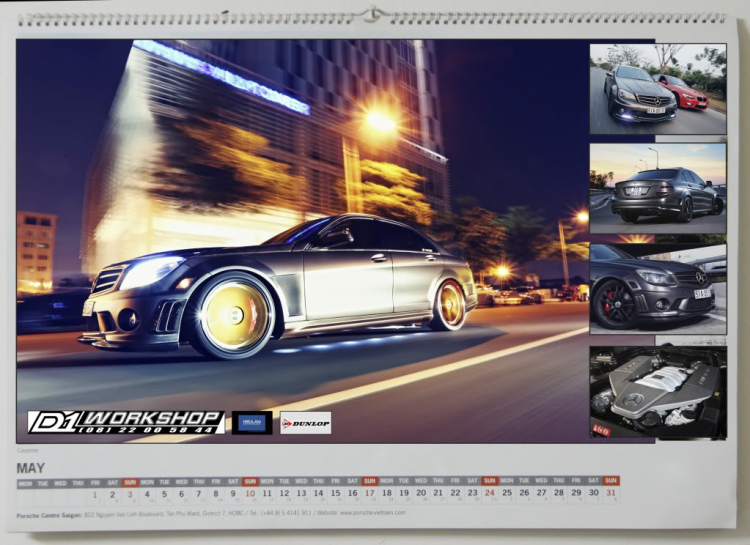Select date 23 on the calendar
This screenshot has width=750, height=545.
pos(473,492)
